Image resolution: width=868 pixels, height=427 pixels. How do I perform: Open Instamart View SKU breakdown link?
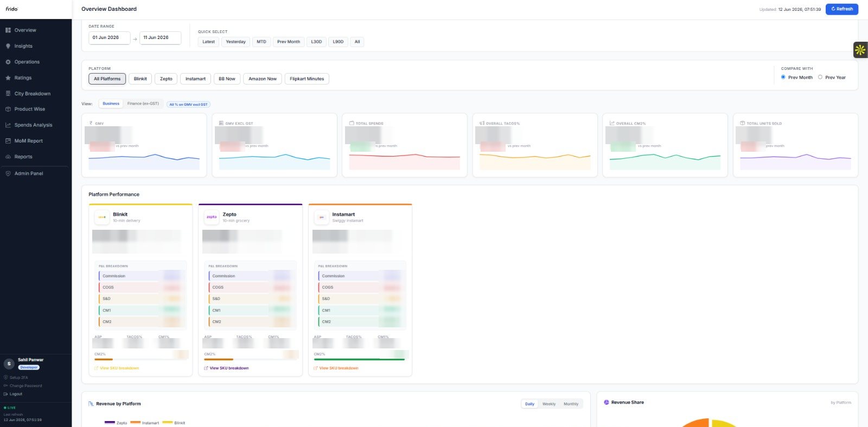click(x=339, y=368)
